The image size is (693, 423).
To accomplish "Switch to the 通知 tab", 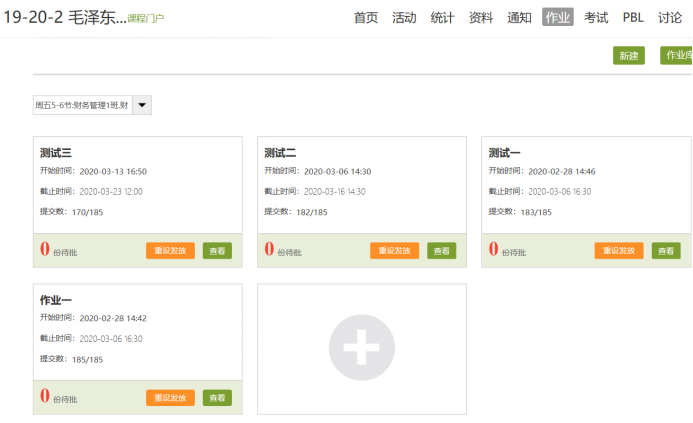I will [x=519, y=18].
